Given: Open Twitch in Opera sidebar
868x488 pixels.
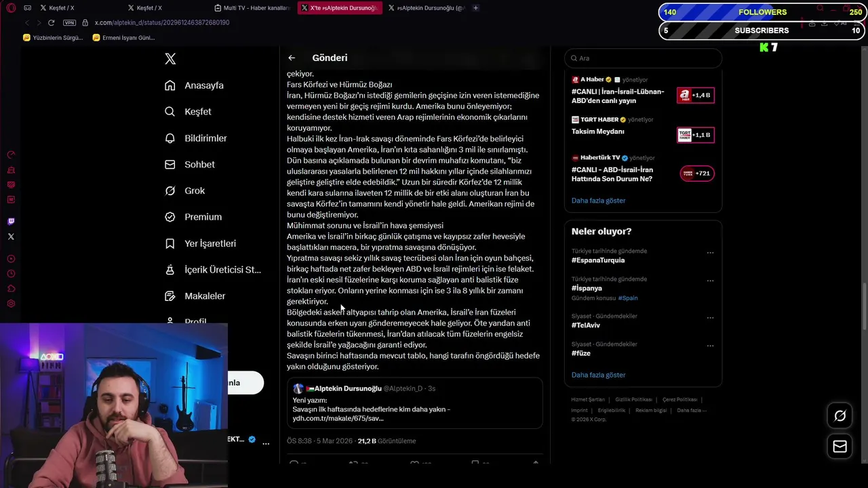Looking at the screenshot, I should coord(11,222).
